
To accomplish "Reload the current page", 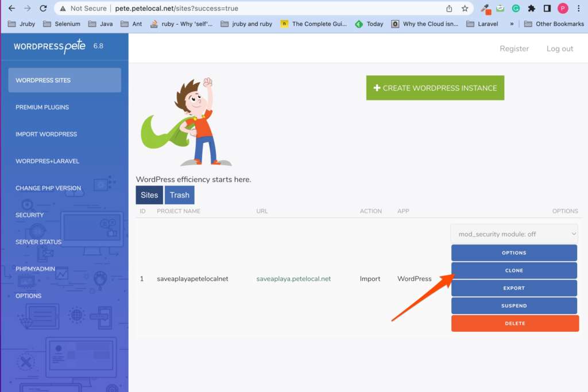I will click(x=43, y=9).
